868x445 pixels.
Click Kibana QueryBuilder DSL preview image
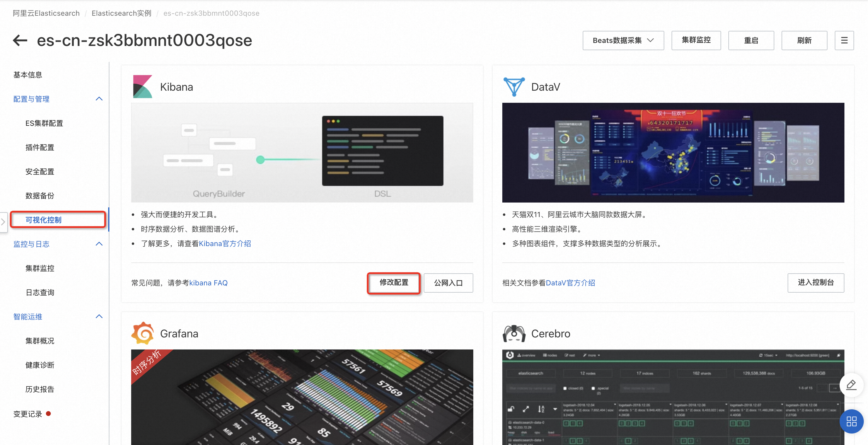(x=302, y=152)
